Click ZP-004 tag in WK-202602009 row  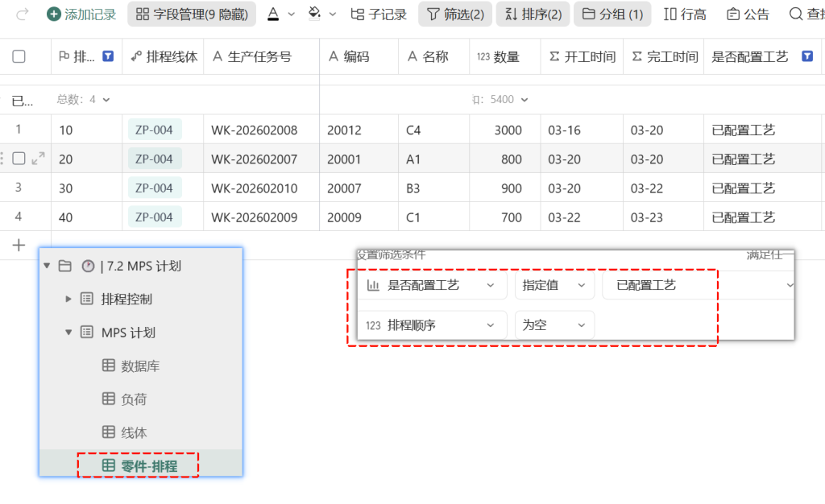coord(154,217)
